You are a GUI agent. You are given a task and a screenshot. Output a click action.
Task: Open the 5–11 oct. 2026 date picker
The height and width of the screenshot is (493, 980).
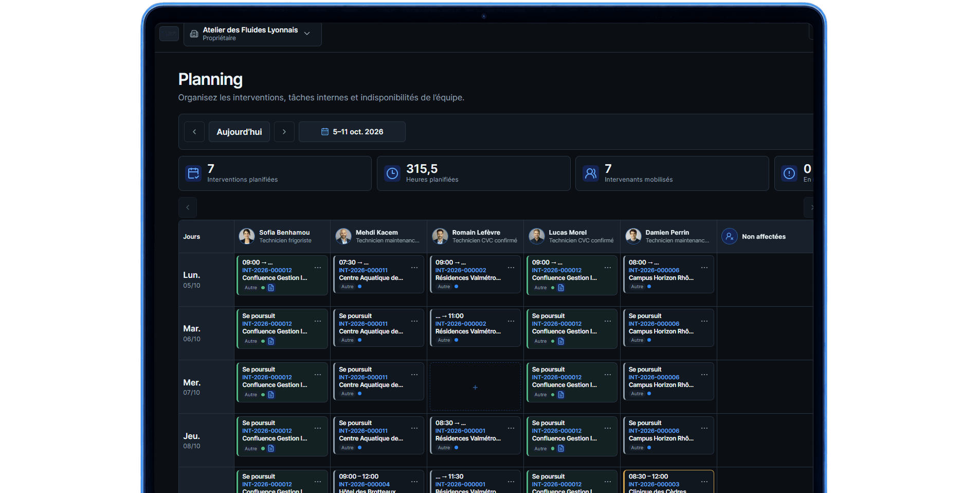352,132
